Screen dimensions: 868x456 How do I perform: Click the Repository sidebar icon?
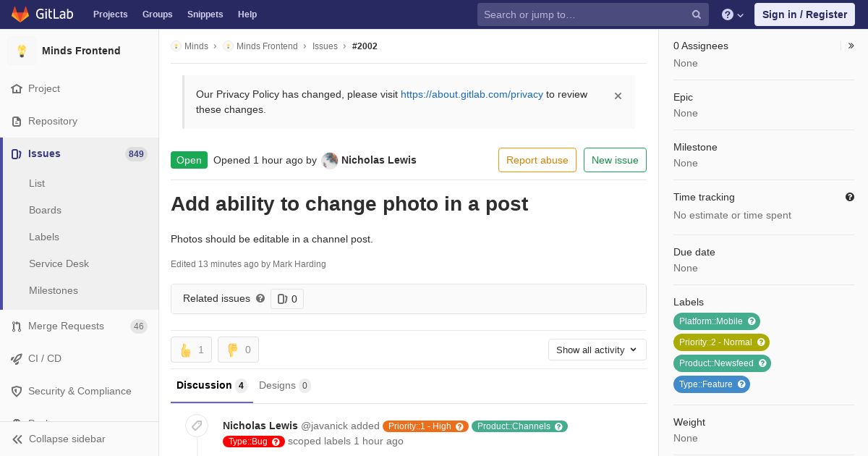click(17, 122)
